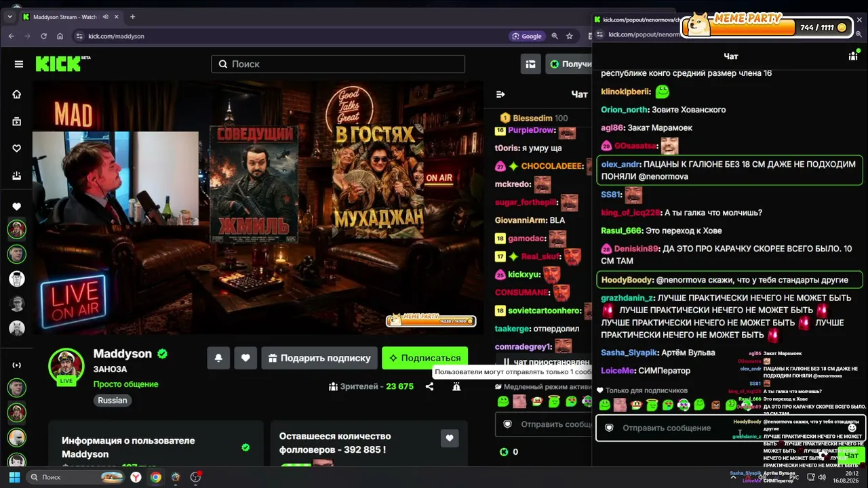Viewport: 868px width, 488px height.
Task: Click the theatre layout icon near search
Action: [x=530, y=64]
